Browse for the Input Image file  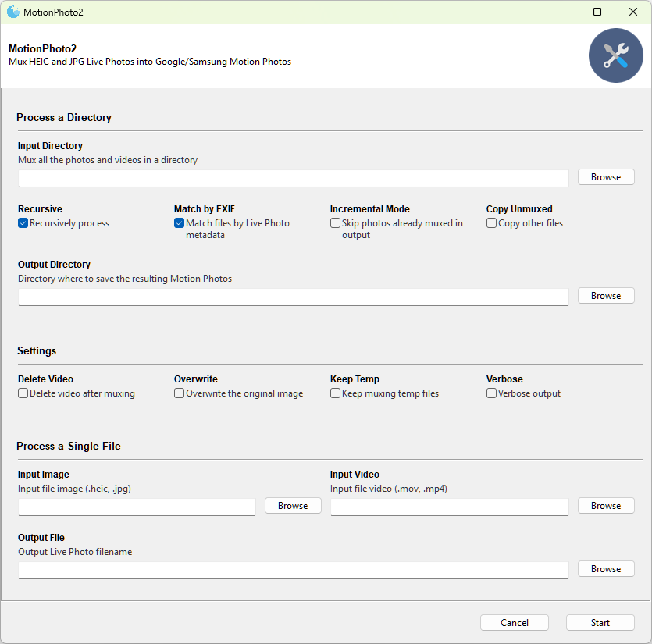coord(293,506)
